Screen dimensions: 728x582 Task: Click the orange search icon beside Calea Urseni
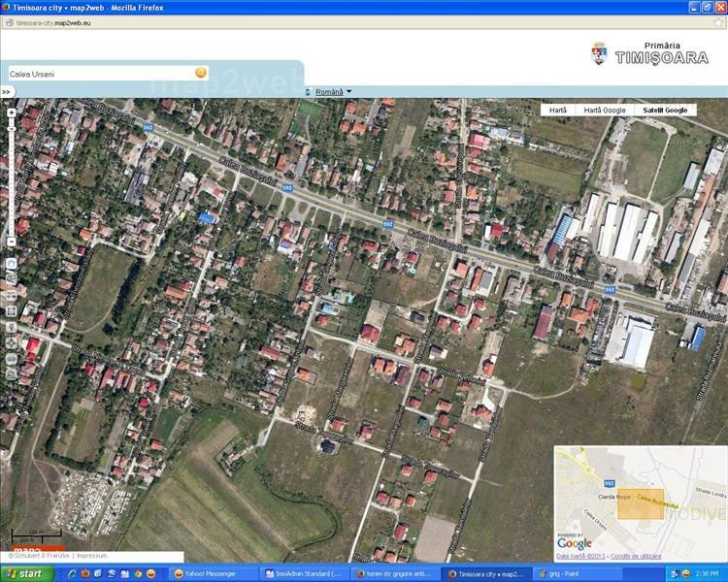(x=201, y=73)
